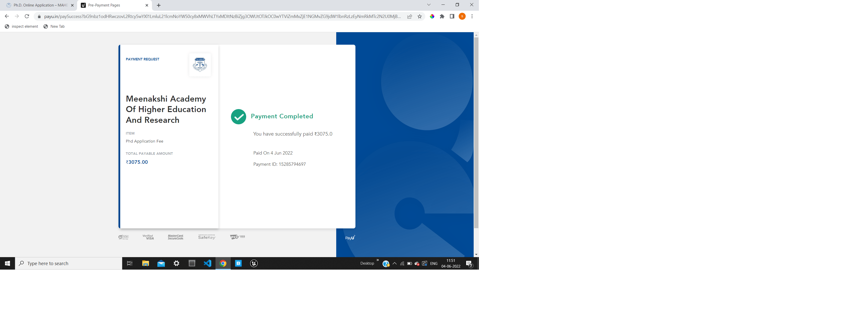View site info via padlock icon
This screenshot has width=868, height=333.
pyautogui.click(x=39, y=16)
